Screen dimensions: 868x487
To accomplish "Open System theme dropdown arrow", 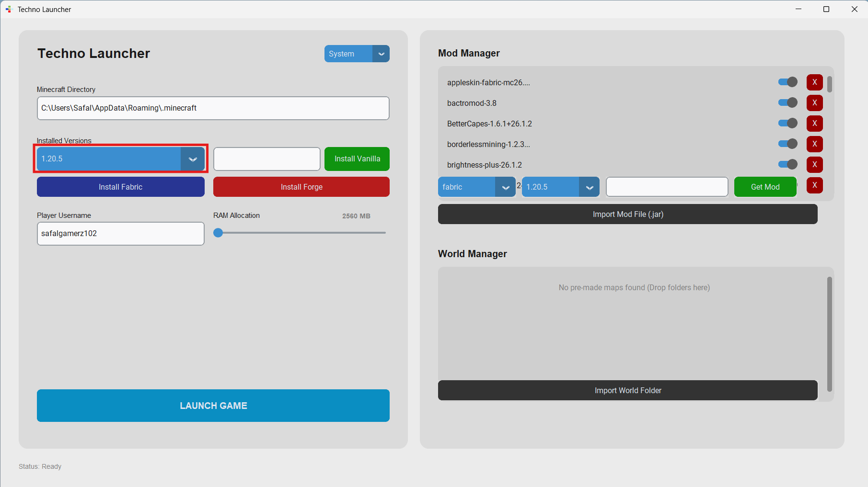I will click(x=381, y=54).
